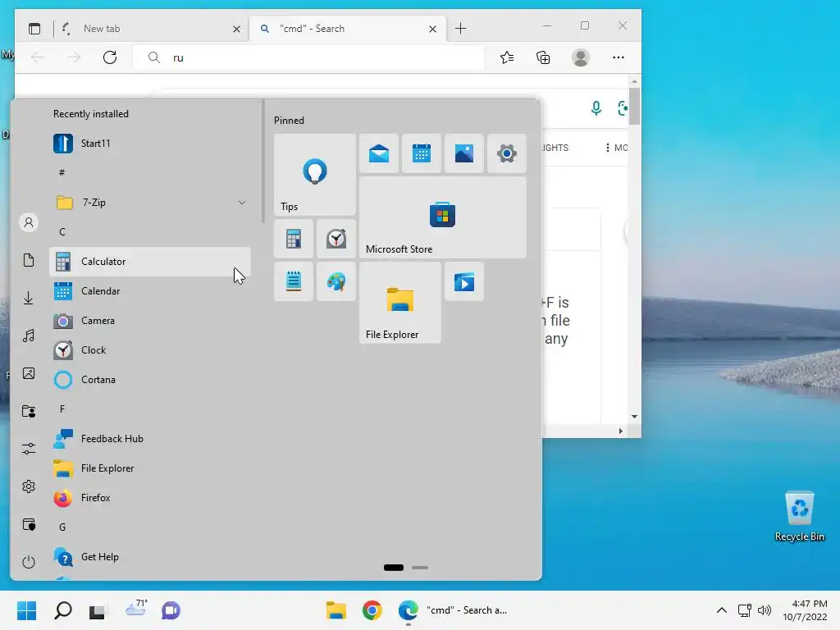Click the # section header
840x630 pixels.
click(x=62, y=172)
